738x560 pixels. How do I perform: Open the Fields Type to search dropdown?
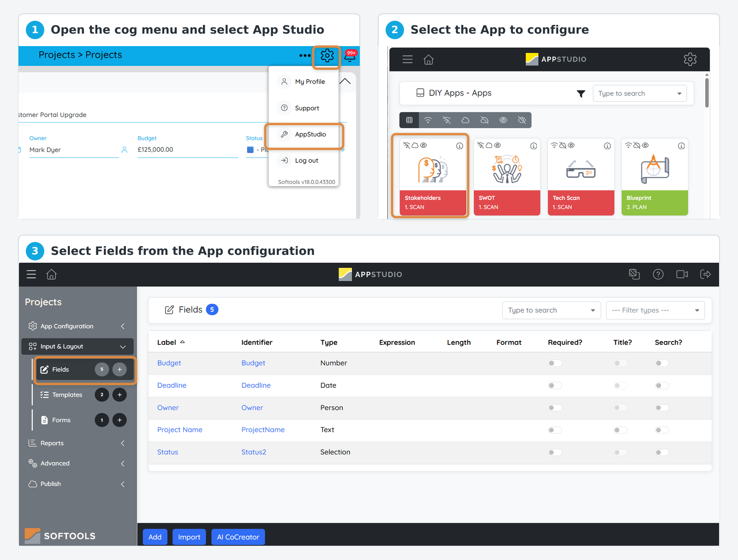click(551, 310)
